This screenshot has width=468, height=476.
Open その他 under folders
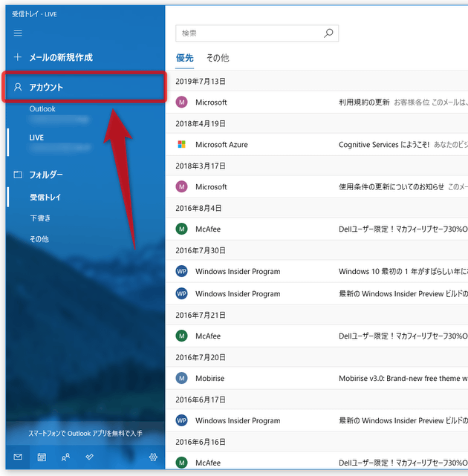coord(85,239)
